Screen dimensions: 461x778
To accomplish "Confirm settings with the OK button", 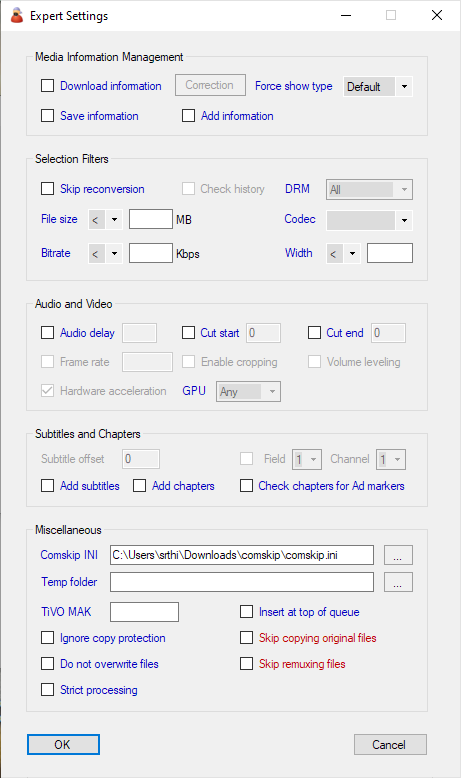I will [x=64, y=744].
